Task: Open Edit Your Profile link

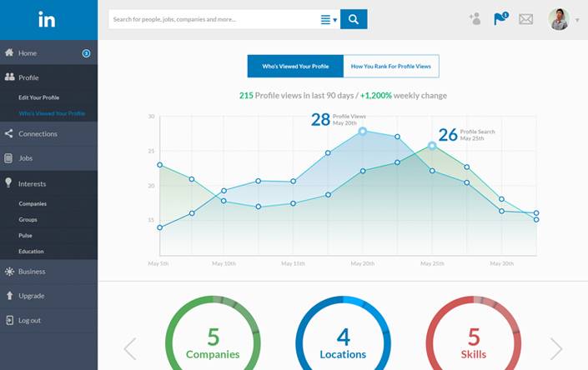Action: pyautogui.click(x=39, y=97)
